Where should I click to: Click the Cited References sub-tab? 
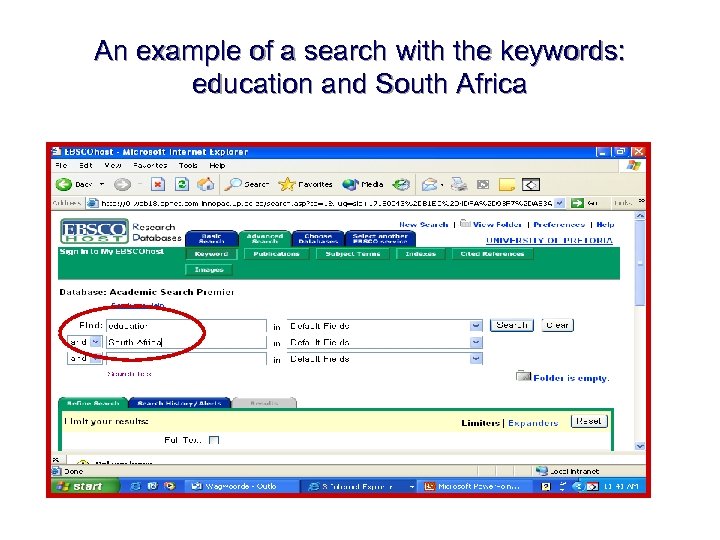pyautogui.click(x=492, y=254)
